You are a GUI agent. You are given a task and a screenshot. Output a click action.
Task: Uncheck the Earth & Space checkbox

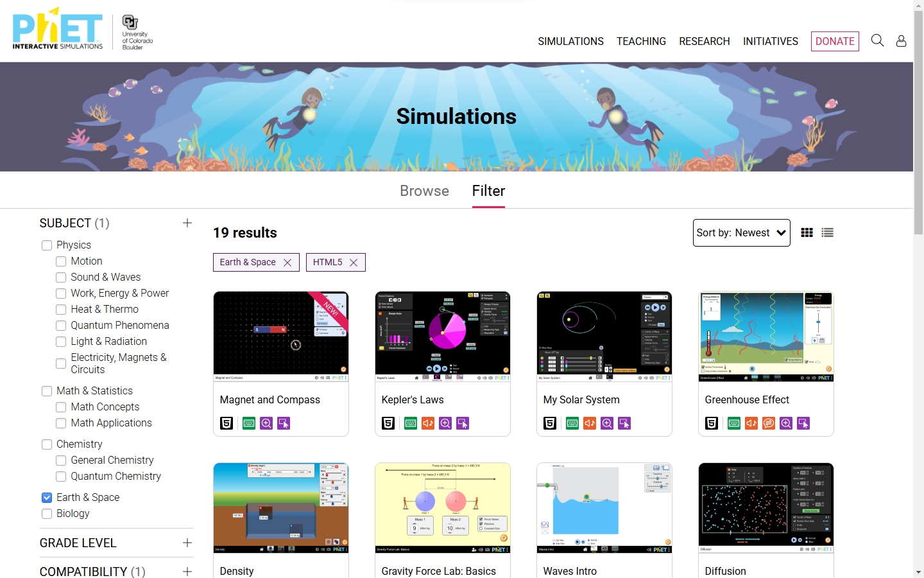point(47,498)
